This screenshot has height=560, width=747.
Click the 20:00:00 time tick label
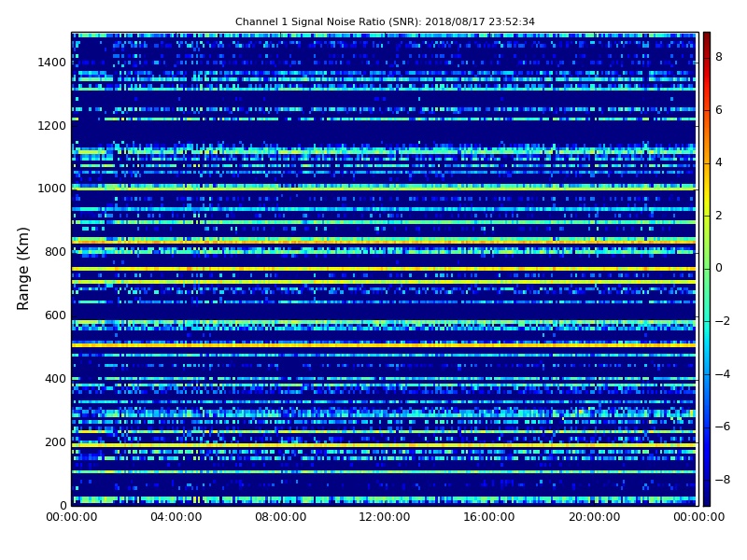594,517
